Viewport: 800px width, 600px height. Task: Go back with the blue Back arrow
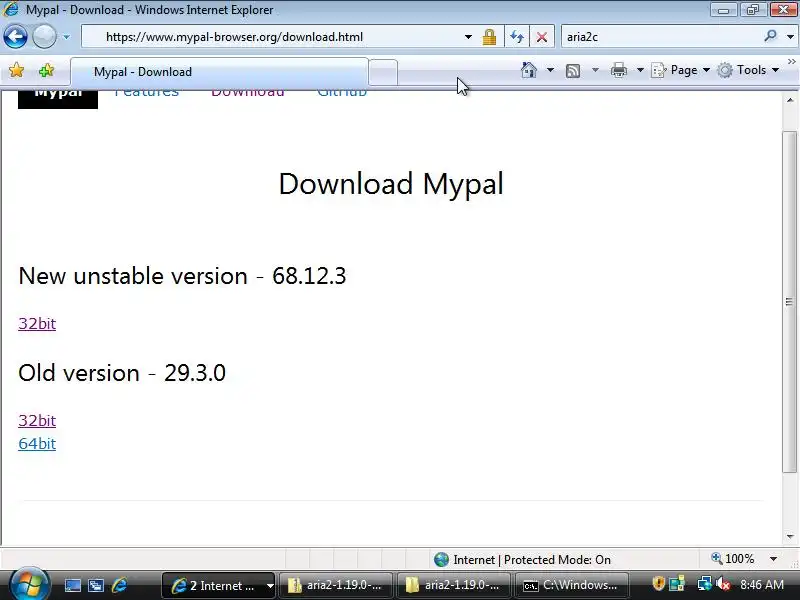point(15,37)
